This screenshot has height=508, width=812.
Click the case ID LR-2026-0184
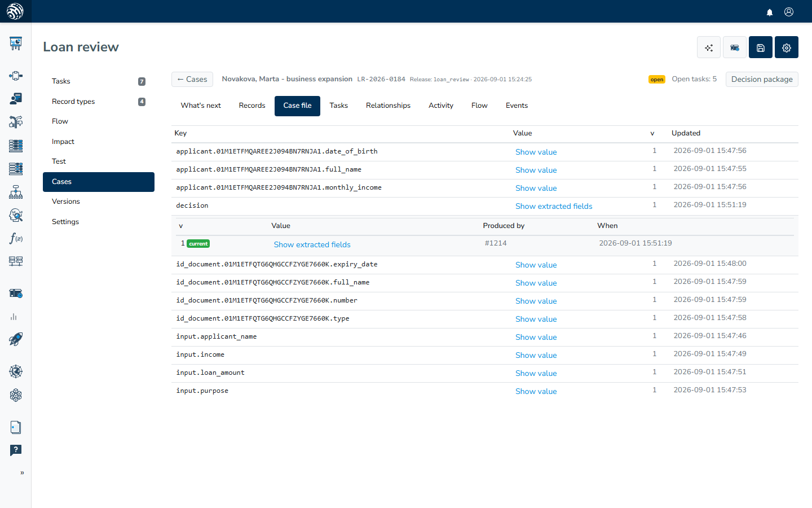pos(381,79)
